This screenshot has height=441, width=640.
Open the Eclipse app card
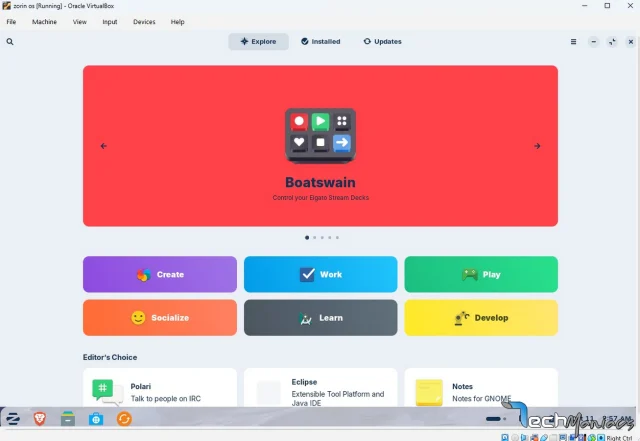click(320, 388)
